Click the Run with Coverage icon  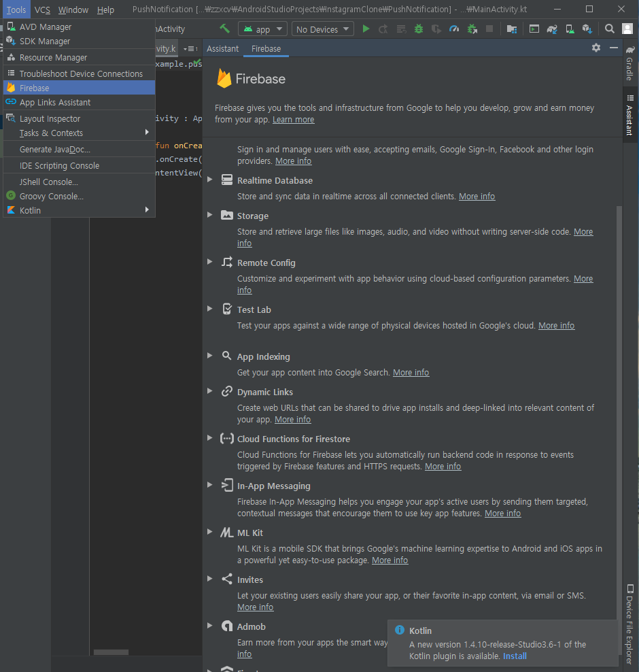[x=436, y=29]
